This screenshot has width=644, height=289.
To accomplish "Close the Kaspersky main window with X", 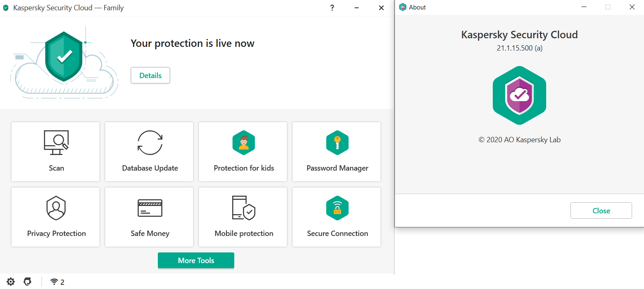I will [381, 8].
